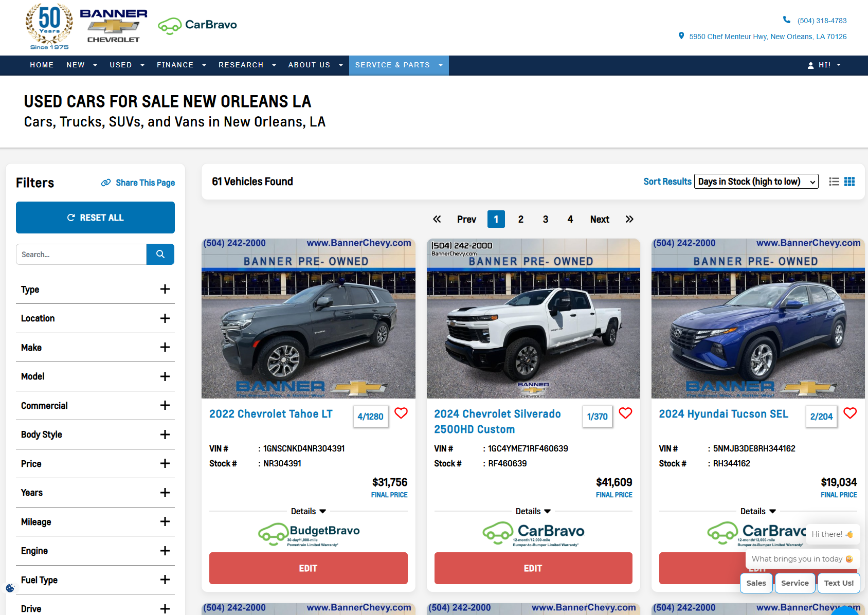Viewport: 868px width, 615px height.
Task: Expand the Years filter
Action: [95, 493]
